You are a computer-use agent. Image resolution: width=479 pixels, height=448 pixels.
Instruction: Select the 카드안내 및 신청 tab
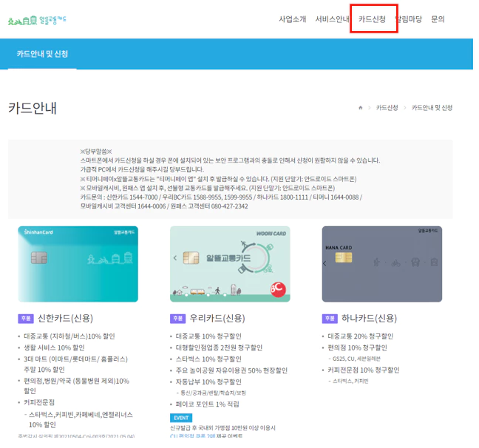pyautogui.click(x=42, y=54)
